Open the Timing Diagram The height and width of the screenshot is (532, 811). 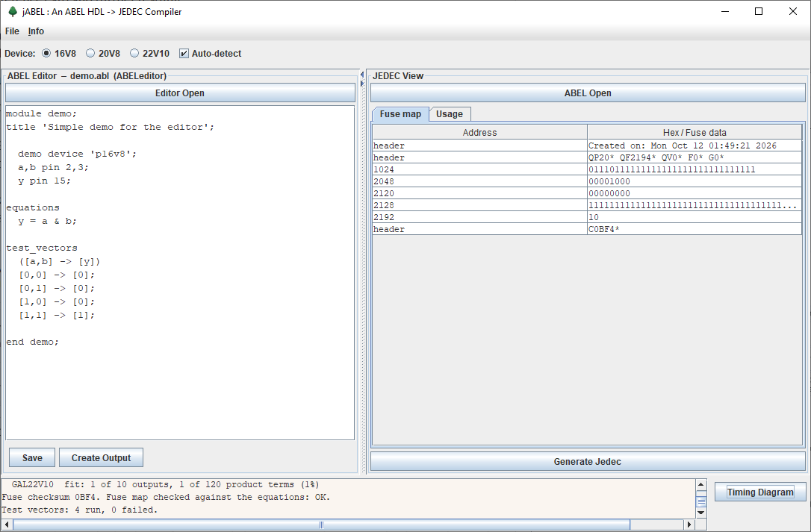tap(760, 492)
